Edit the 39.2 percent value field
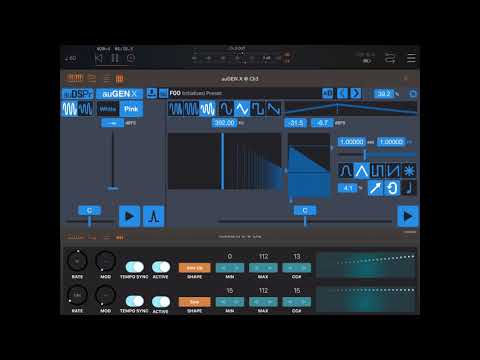This screenshot has width=480, height=360. point(384,94)
